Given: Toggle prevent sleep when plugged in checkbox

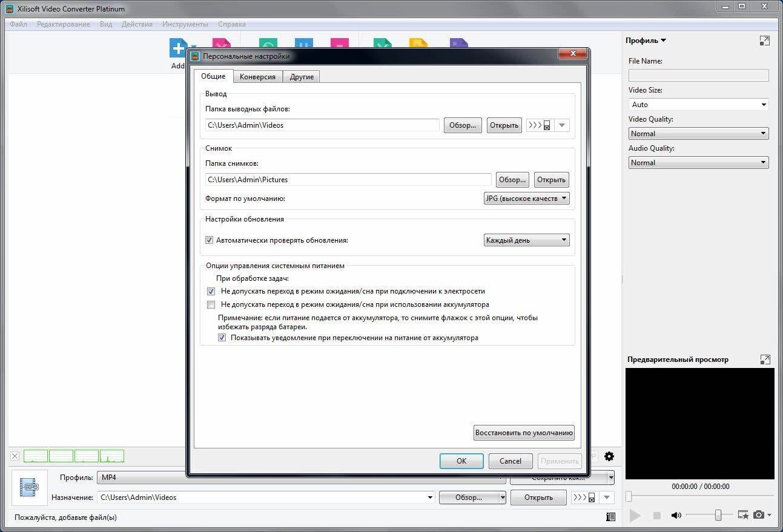Looking at the screenshot, I should [x=211, y=291].
